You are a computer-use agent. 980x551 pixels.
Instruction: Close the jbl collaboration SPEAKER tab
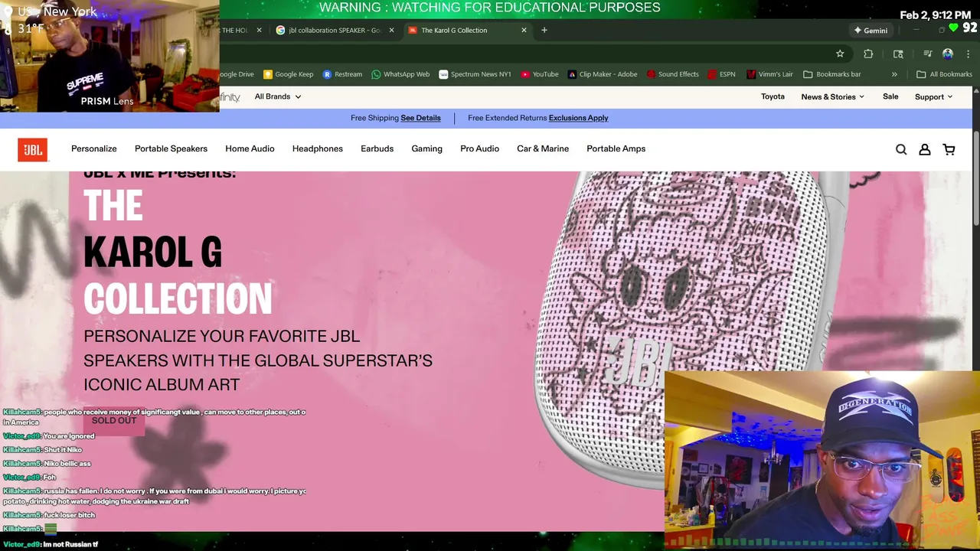coord(391,30)
